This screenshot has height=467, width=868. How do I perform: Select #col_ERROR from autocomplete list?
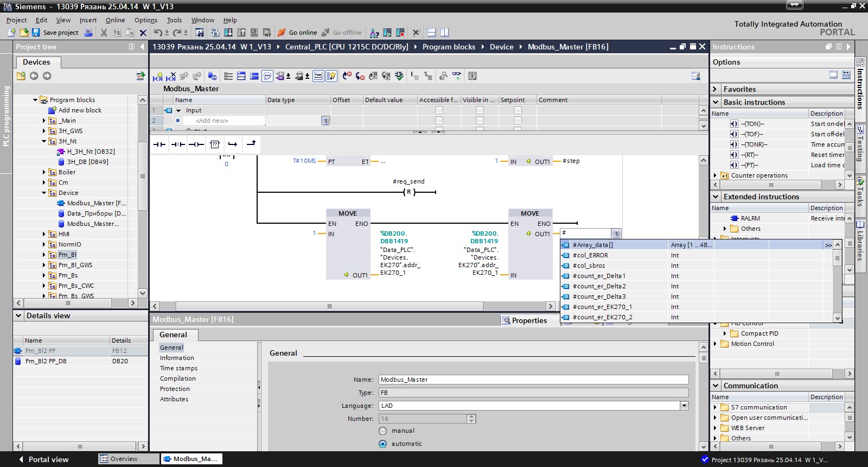590,255
